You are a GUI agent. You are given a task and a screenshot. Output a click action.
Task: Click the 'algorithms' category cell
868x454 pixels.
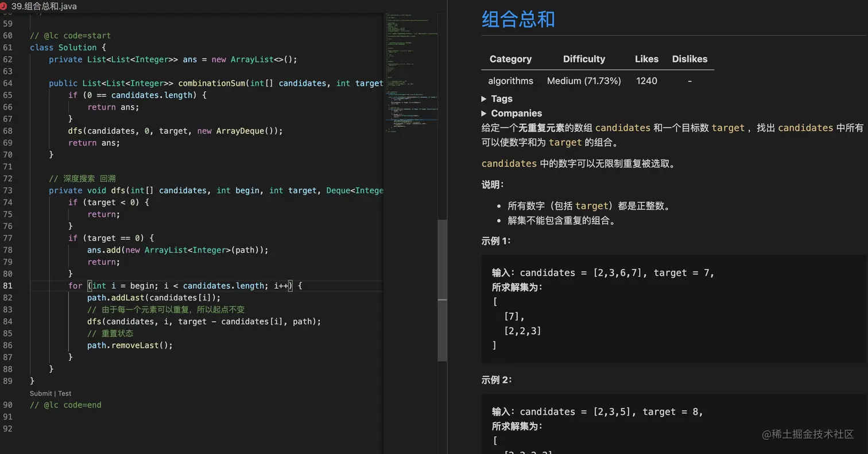[x=510, y=81]
